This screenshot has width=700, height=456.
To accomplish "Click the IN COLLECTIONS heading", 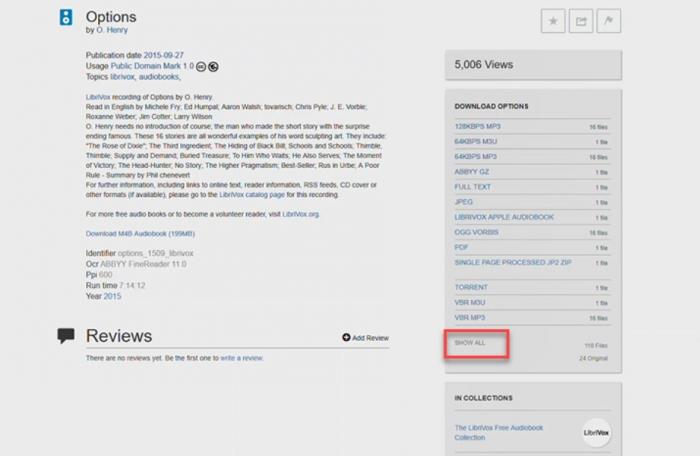I will [483, 398].
